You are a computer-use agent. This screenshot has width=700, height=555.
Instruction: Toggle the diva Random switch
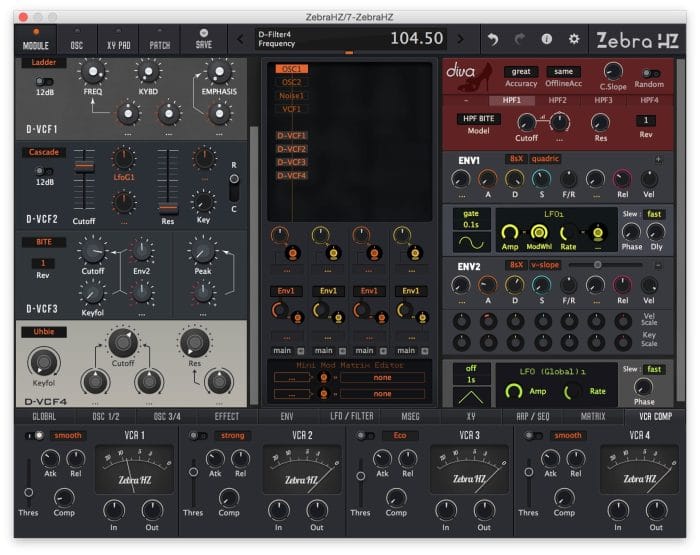(650, 73)
